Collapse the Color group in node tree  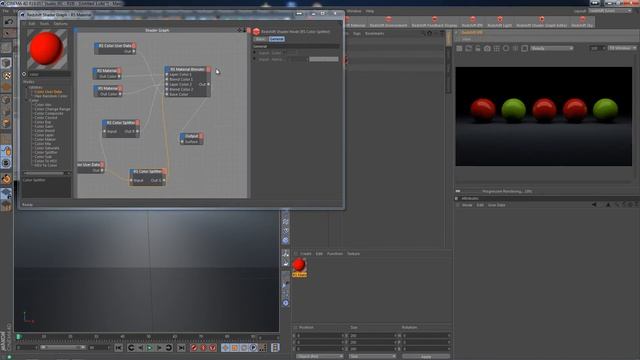tap(27, 100)
